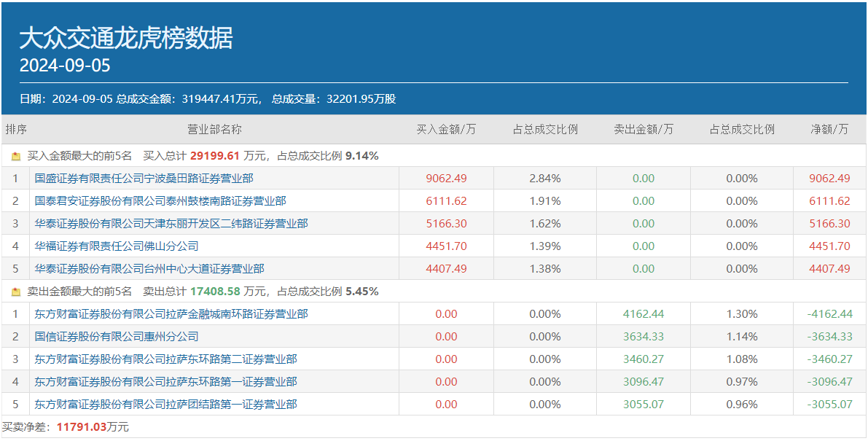Image resolution: width=868 pixels, height=441 pixels.
Task: Open 东方财富拉萨东环路第二证券营业部 link
Action: point(165,359)
